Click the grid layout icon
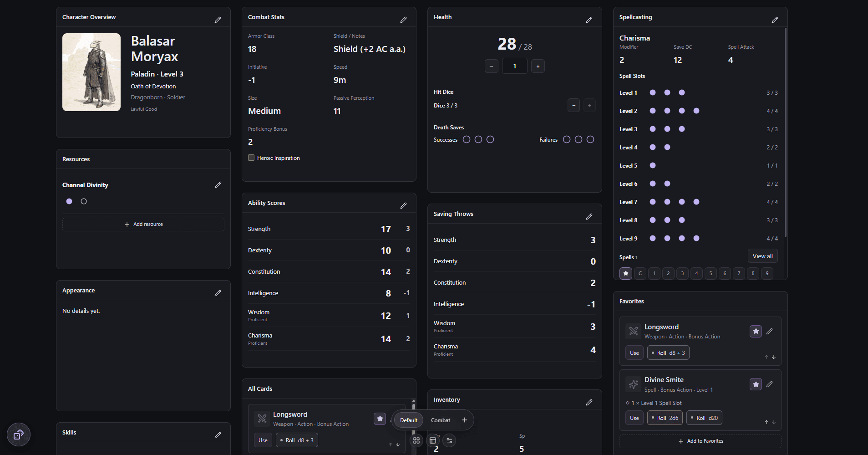 click(416, 440)
